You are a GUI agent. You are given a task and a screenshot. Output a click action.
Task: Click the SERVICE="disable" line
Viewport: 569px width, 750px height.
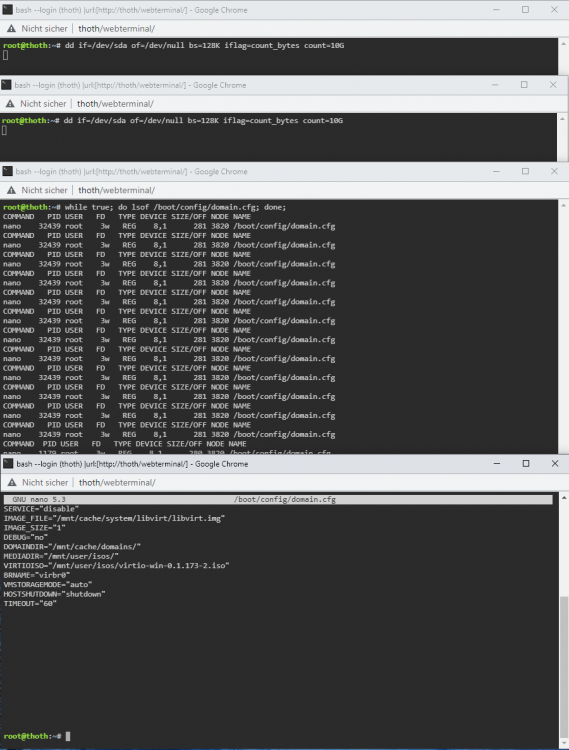(x=41, y=509)
